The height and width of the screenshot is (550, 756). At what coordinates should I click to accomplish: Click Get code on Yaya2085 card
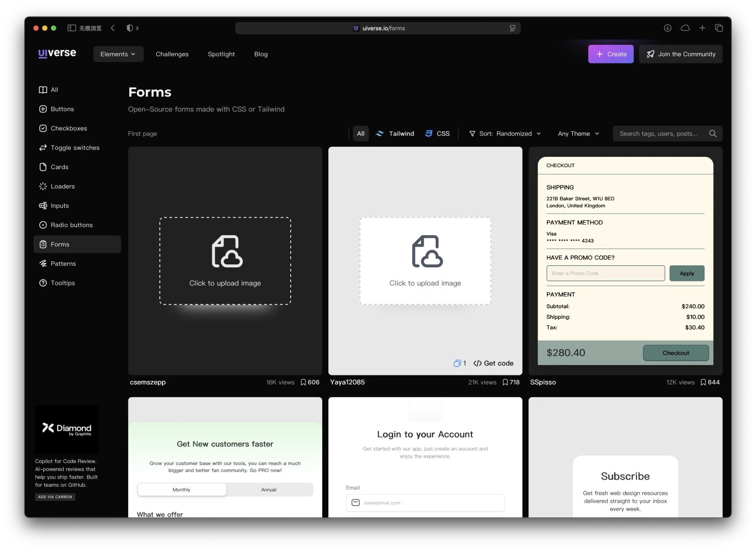coord(493,363)
